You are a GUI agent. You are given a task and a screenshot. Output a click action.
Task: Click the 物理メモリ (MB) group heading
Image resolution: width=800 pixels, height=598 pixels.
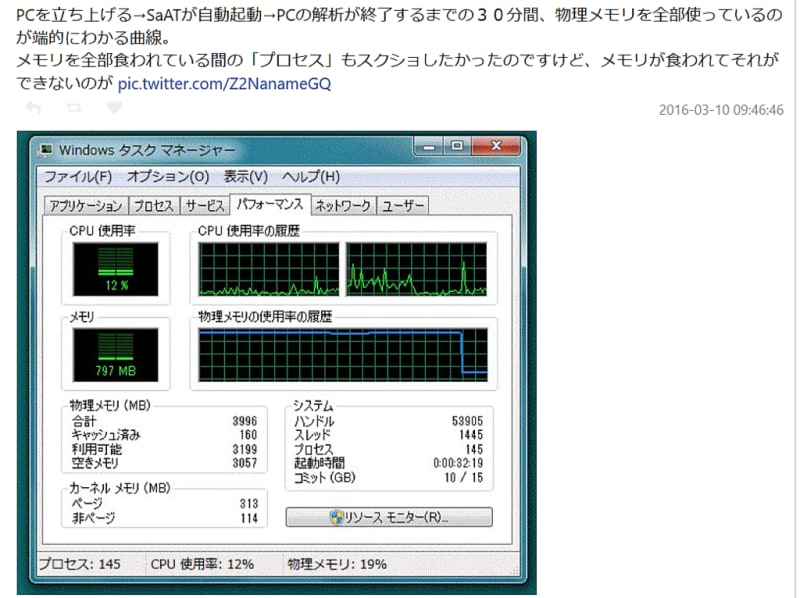(110, 405)
